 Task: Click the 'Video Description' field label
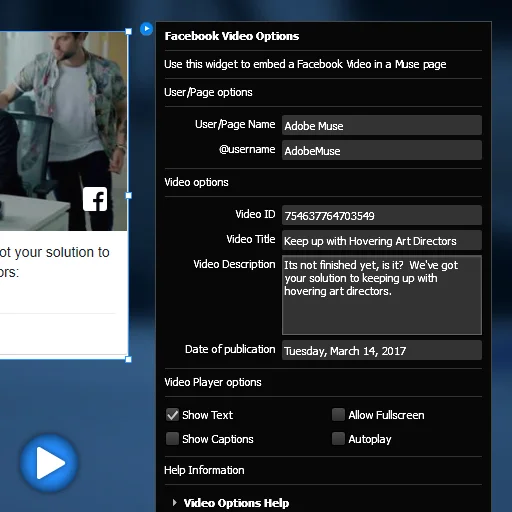click(234, 264)
